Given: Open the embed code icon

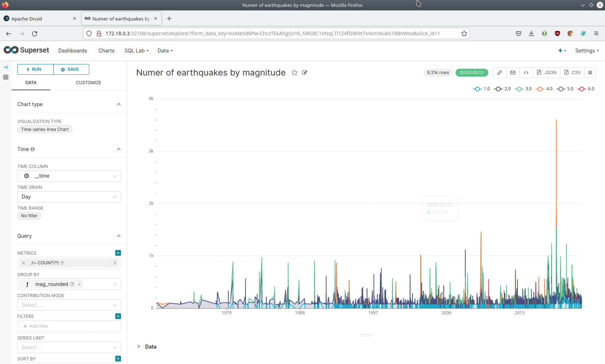Looking at the screenshot, I should click(x=526, y=73).
